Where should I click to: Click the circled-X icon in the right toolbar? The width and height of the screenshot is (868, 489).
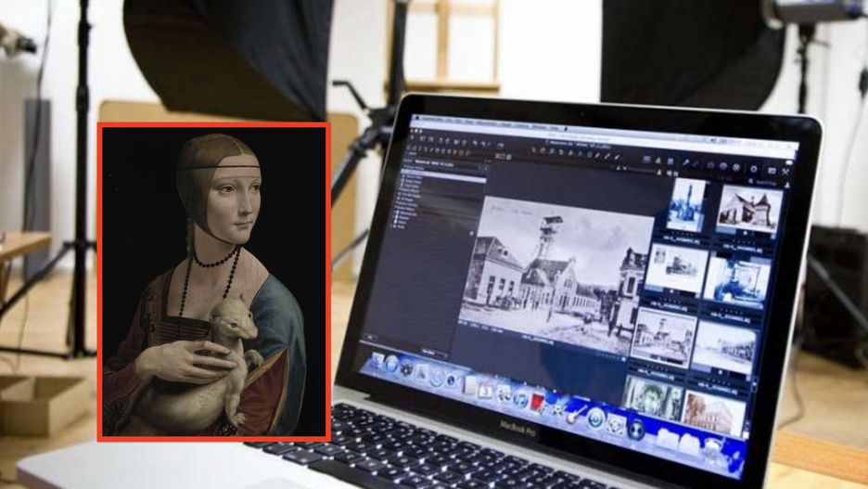tap(736, 167)
